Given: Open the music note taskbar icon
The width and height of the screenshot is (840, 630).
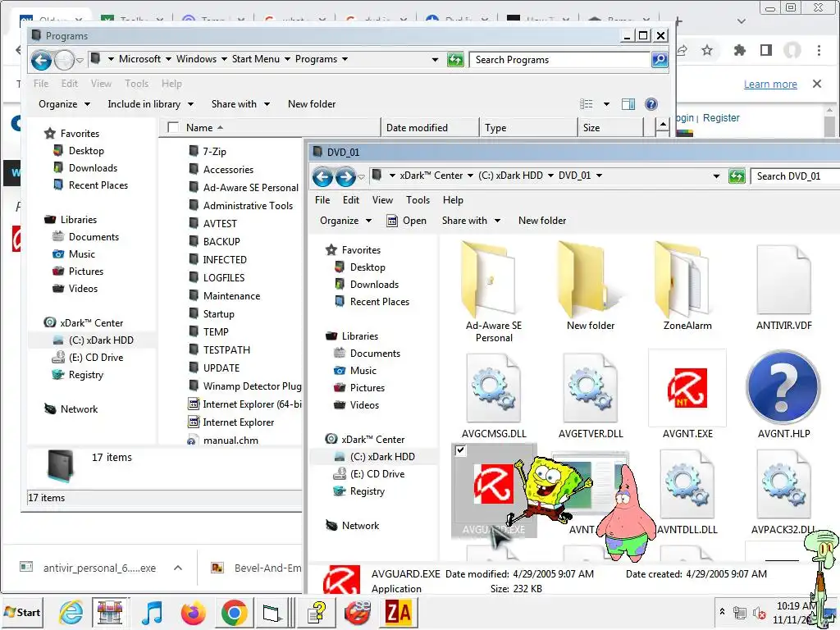Looking at the screenshot, I should pos(152,612).
